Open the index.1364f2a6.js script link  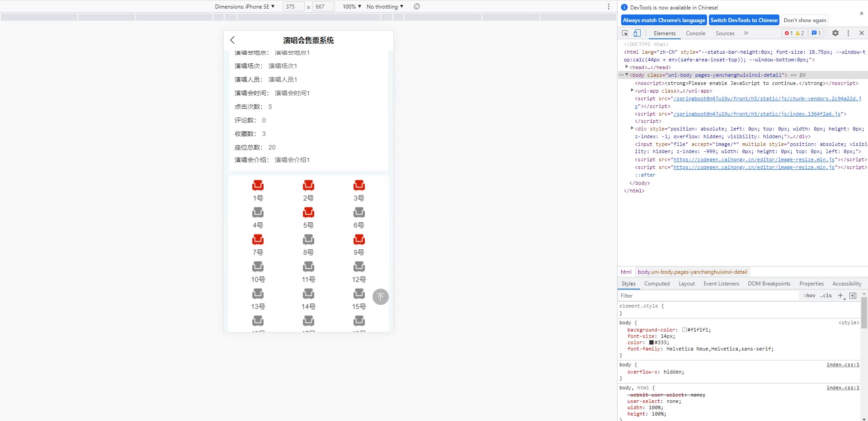tap(757, 114)
